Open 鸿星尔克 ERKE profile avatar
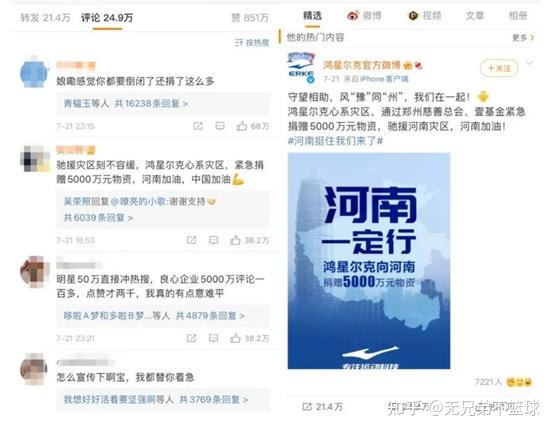 click(x=301, y=68)
